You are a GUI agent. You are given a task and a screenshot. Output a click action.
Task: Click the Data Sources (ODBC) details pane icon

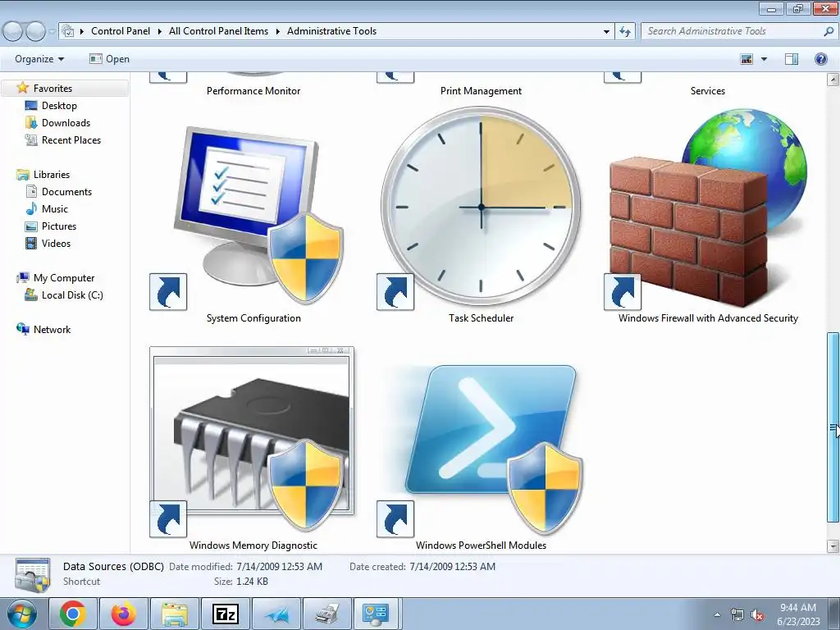[32, 575]
